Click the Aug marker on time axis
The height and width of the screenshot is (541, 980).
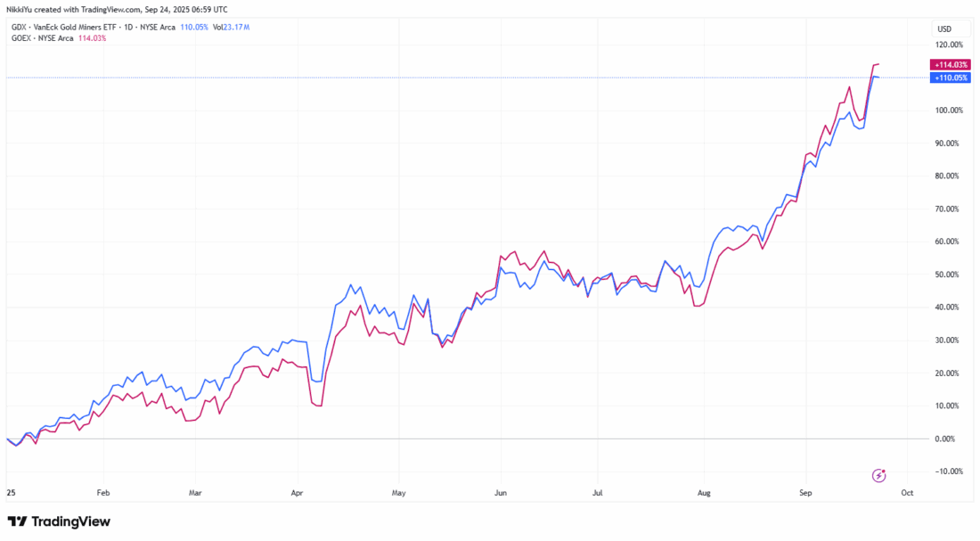[704, 491]
